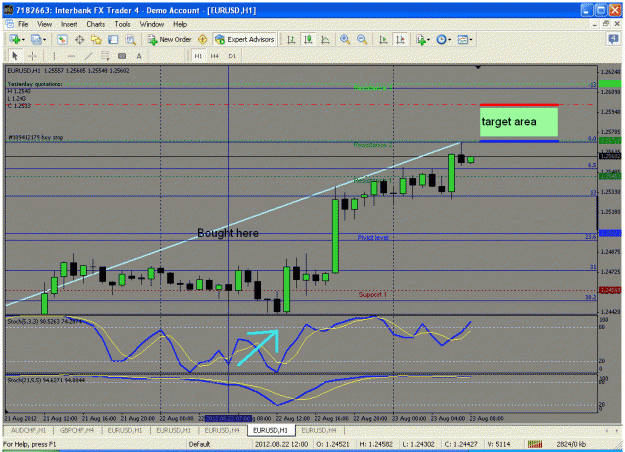Open the Strategy Tester magnifier icon
This screenshot has width=625, height=452.
pyautogui.click(x=130, y=39)
